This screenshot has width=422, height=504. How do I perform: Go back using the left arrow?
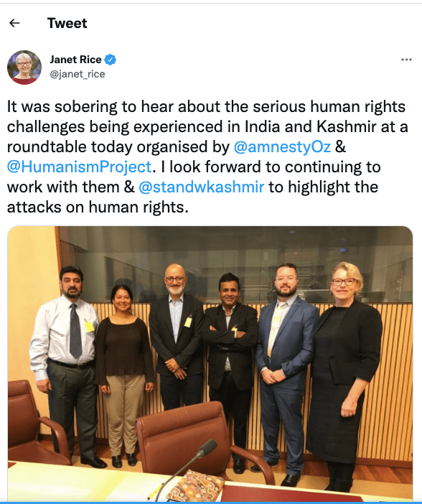pyautogui.click(x=14, y=23)
